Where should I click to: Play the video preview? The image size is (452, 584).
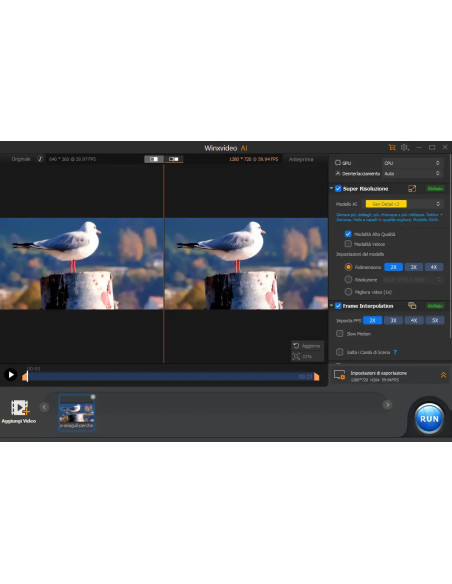(x=11, y=374)
